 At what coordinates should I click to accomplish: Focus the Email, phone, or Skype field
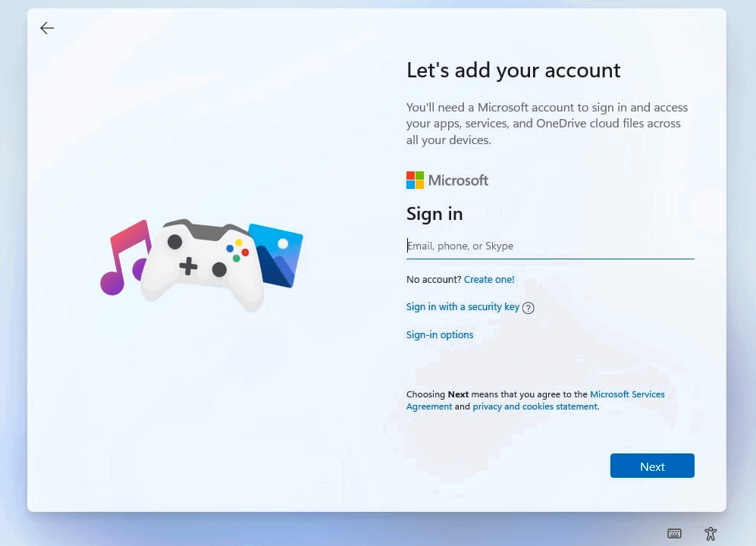(x=550, y=246)
